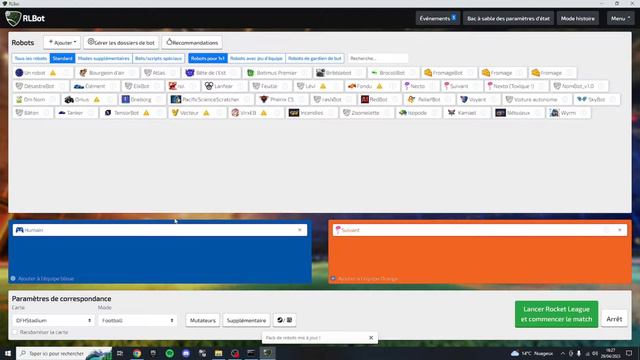Select Robots avec jeu d'équipe filter
640x360 pixels.
tap(256, 58)
